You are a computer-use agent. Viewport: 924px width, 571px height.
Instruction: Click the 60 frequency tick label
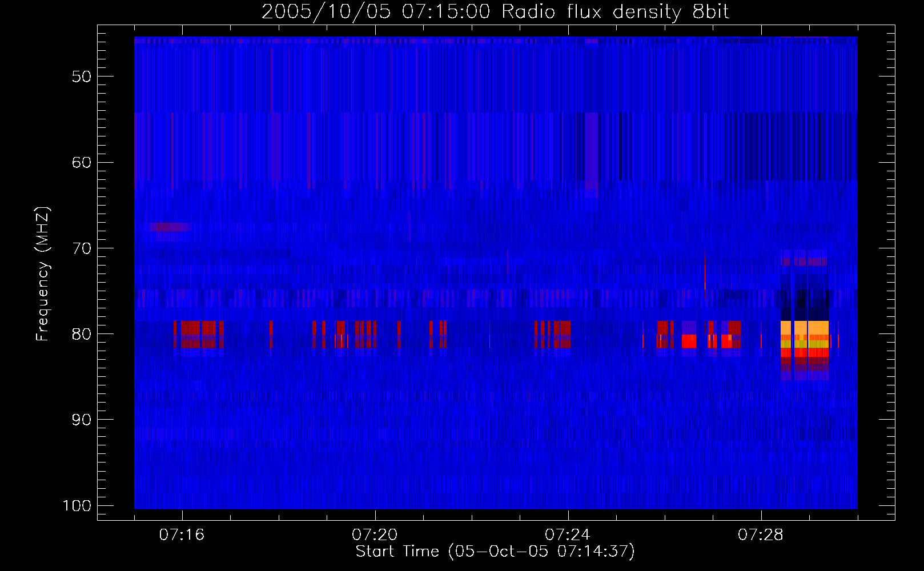pos(82,162)
